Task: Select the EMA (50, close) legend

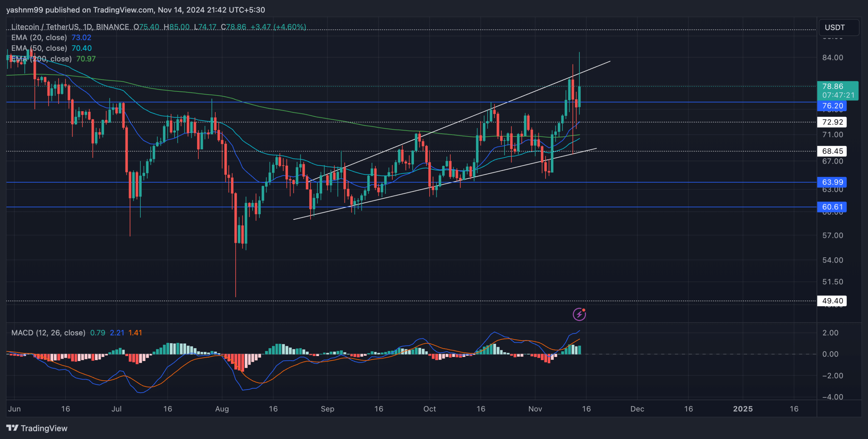Action: 39,48
